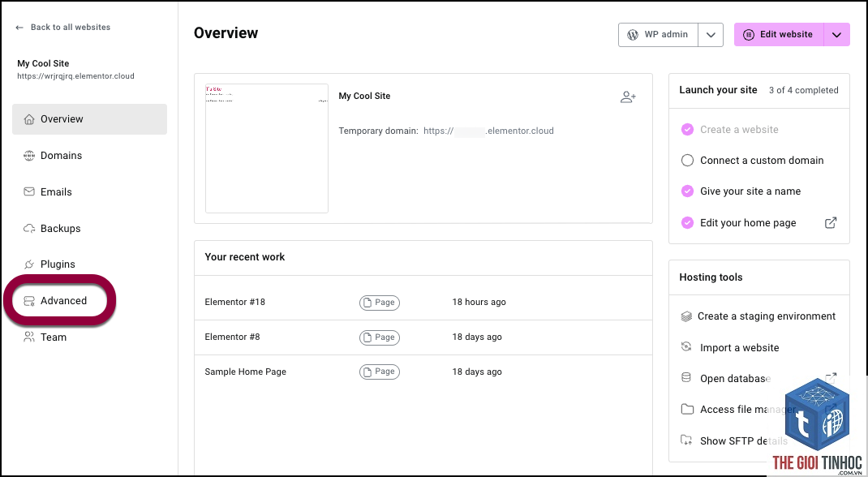The height and width of the screenshot is (477, 868).
Task: Click the site URL under My Cool Site in sidebar
Action: [75, 76]
